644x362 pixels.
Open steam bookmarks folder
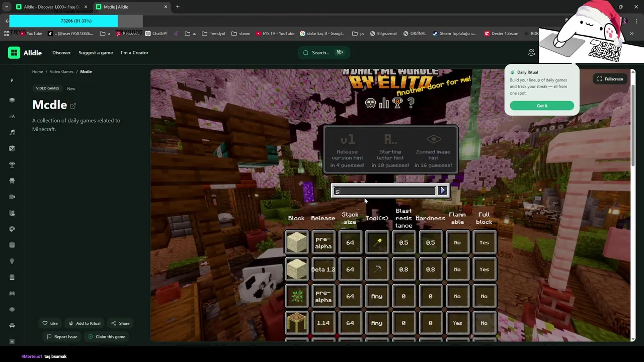point(241,34)
